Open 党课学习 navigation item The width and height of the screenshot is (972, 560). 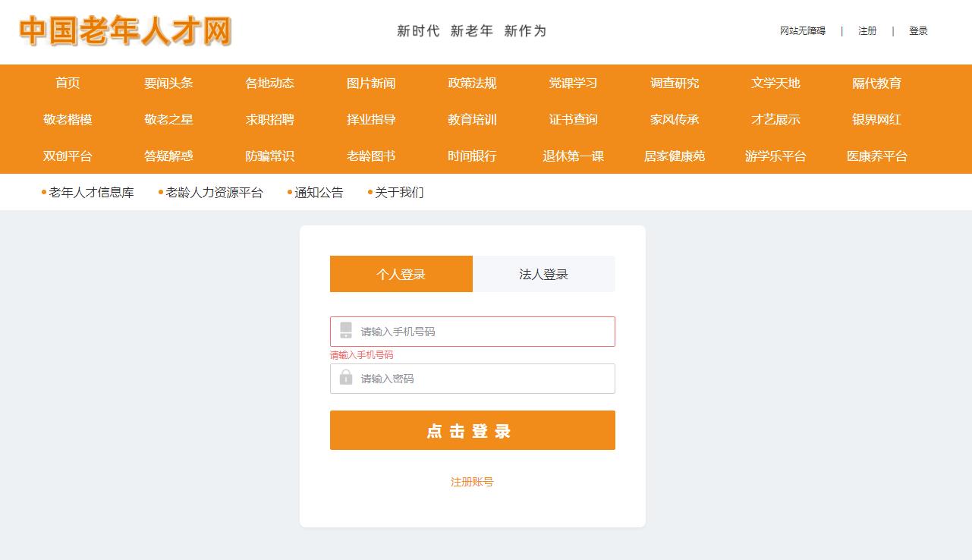click(x=573, y=83)
